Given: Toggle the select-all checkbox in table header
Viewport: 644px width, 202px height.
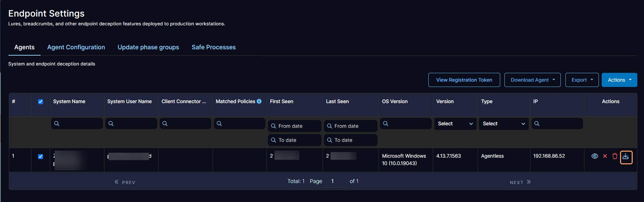Looking at the screenshot, I should 41,102.
